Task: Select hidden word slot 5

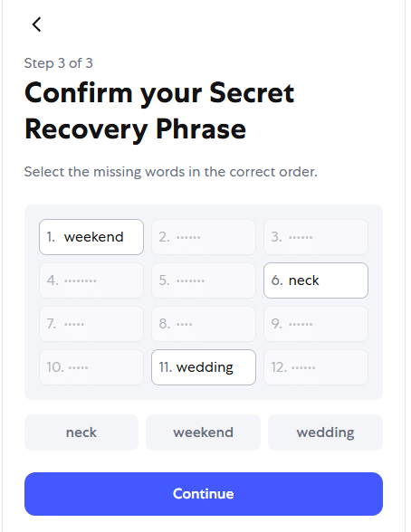Action: (204, 280)
